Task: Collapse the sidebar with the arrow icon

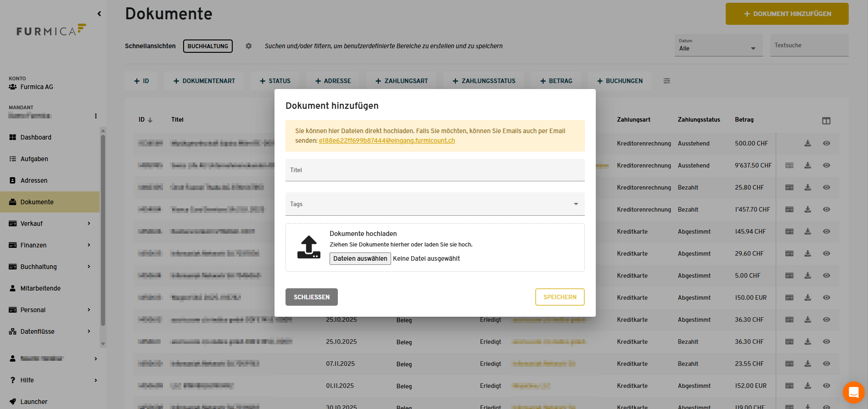Action: point(99,14)
